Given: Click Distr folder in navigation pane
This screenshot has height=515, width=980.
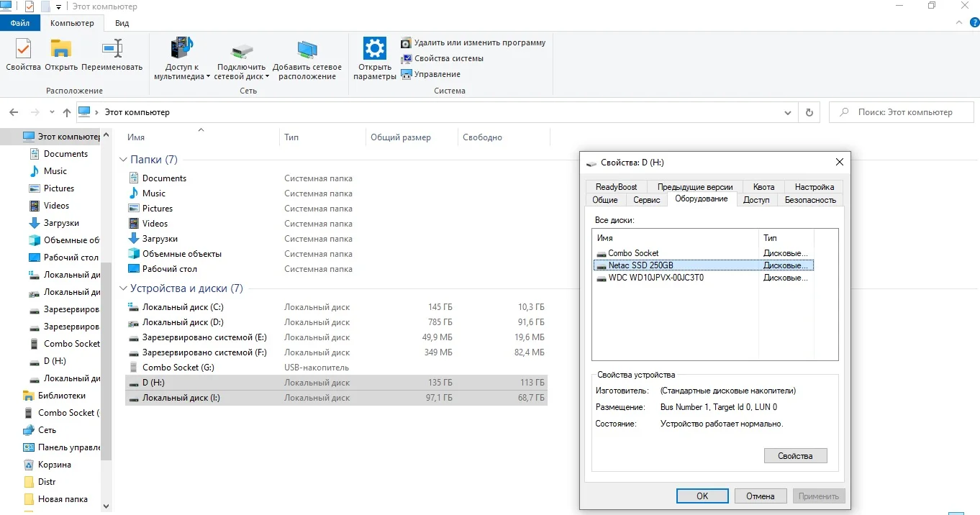Looking at the screenshot, I should pos(47,482).
